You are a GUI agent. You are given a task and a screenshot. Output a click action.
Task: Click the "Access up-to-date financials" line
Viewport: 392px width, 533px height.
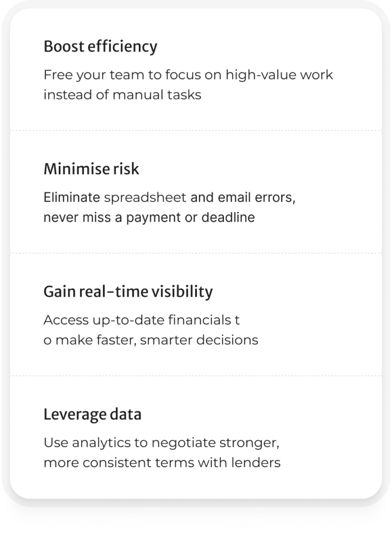pyautogui.click(x=141, y=320)
